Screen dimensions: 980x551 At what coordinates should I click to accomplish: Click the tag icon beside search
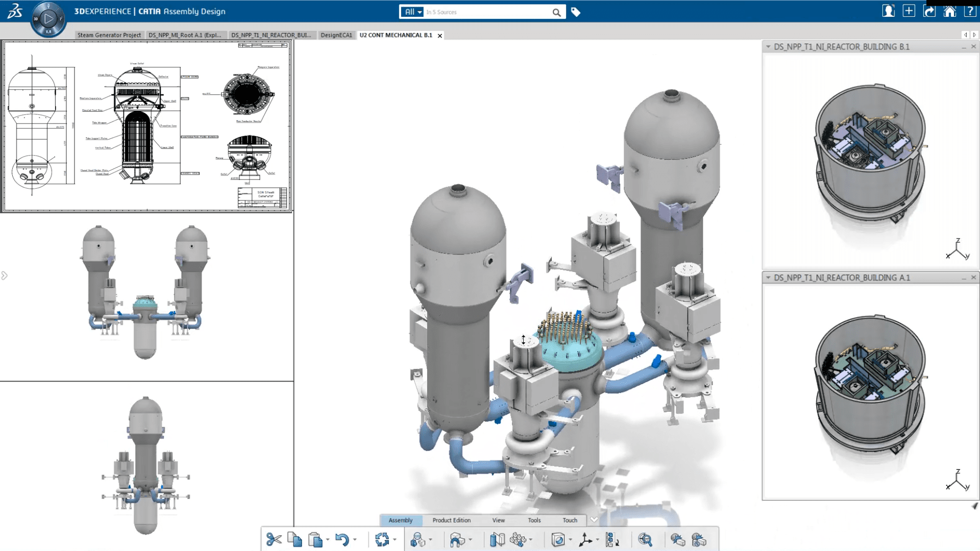tap(576, 12)
